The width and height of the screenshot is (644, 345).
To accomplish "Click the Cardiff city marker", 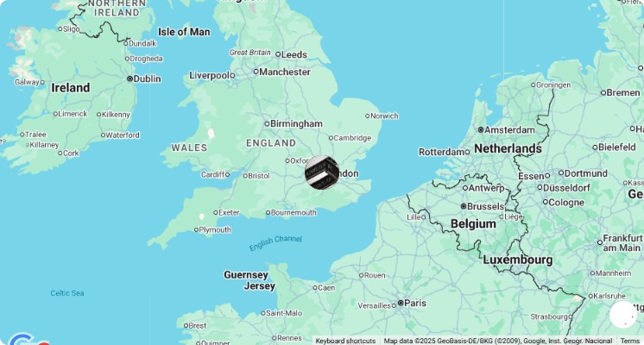I will tap(227, 175).
